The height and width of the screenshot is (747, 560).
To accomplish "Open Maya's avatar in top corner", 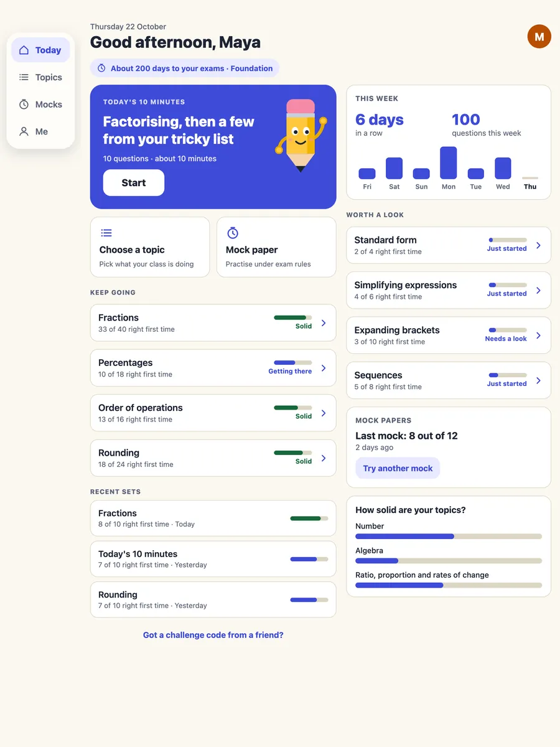I will click(539, 37).
